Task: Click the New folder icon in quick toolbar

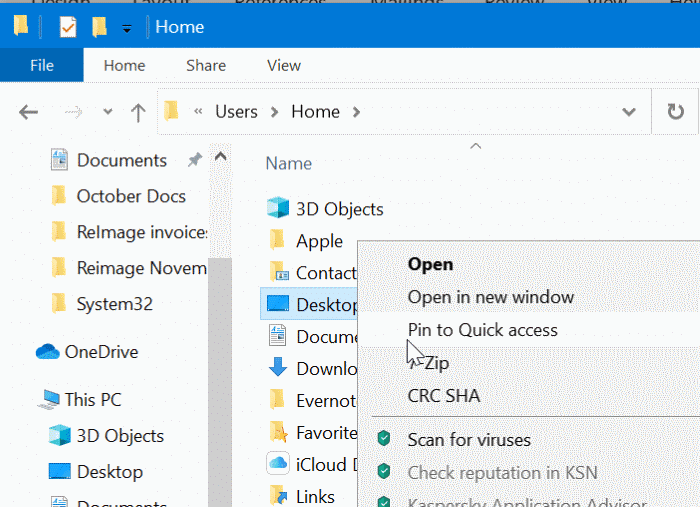Action: point(99,27)
